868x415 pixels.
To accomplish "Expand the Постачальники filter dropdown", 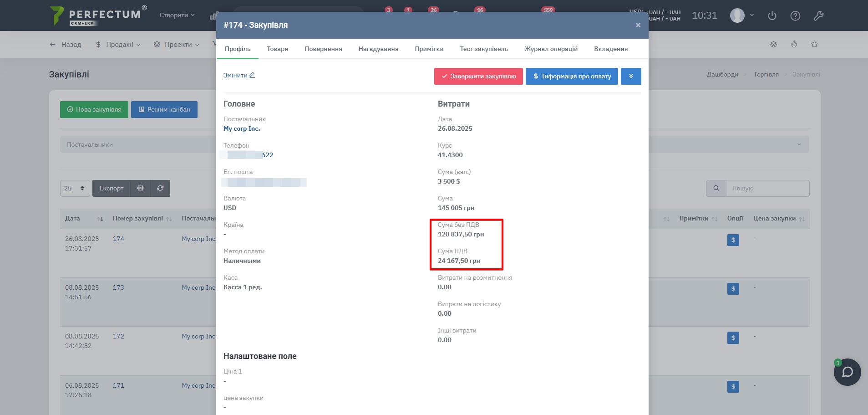I will pyautogui.click(x=799, y=144).
